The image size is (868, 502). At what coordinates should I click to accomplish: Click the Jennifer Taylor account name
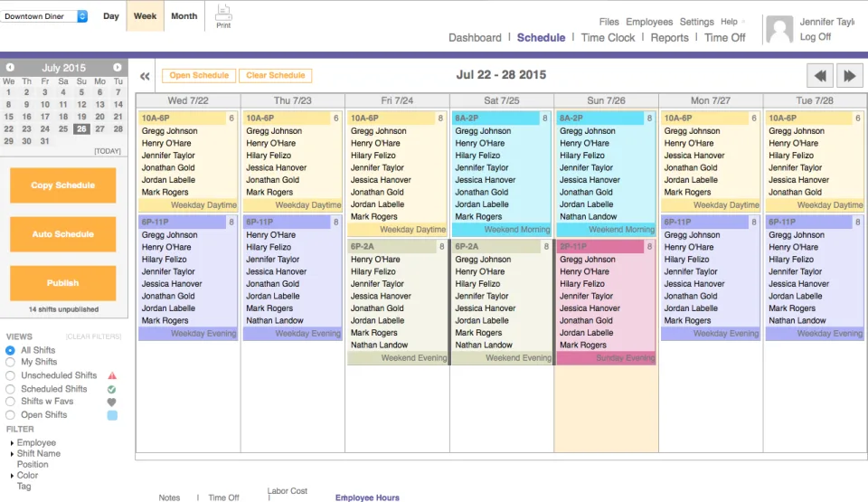(x=827, y=22)
